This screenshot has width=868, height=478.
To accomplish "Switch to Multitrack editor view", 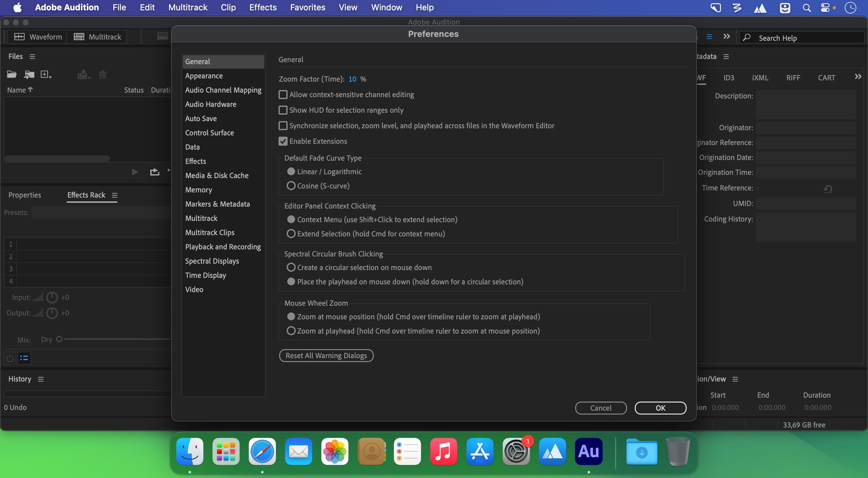I will 97,37.
